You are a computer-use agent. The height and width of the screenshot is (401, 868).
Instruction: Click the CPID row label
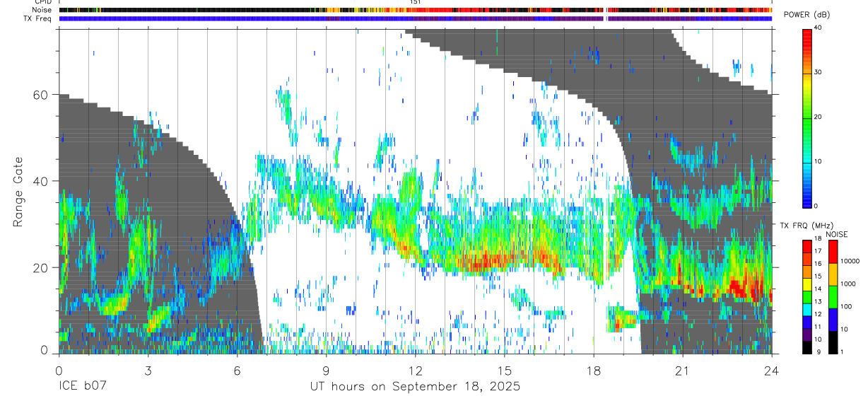42,2
